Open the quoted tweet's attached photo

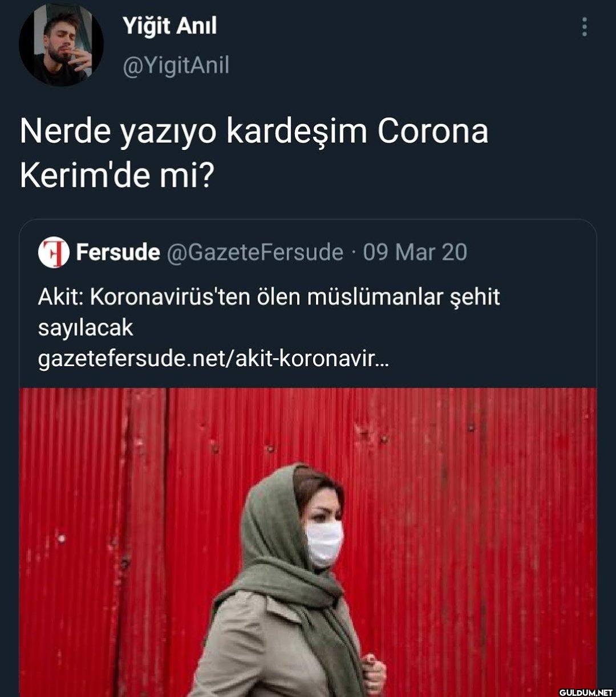308,542
